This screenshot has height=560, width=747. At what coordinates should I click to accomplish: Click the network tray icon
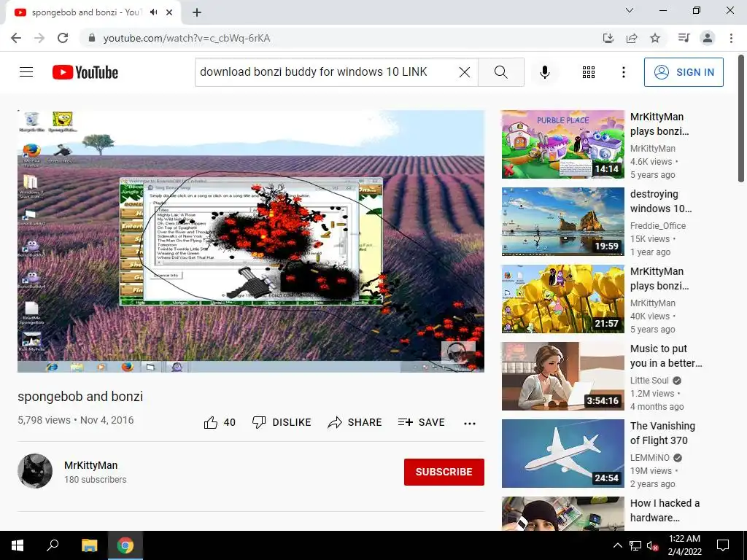click(635, 545)
